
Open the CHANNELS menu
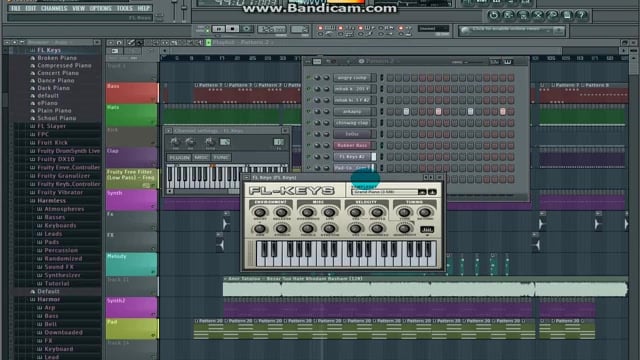pos(54,8)
